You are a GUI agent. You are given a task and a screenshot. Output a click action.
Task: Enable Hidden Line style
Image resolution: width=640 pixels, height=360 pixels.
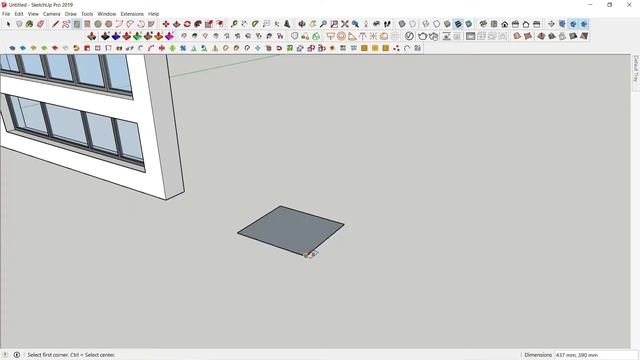436,24
